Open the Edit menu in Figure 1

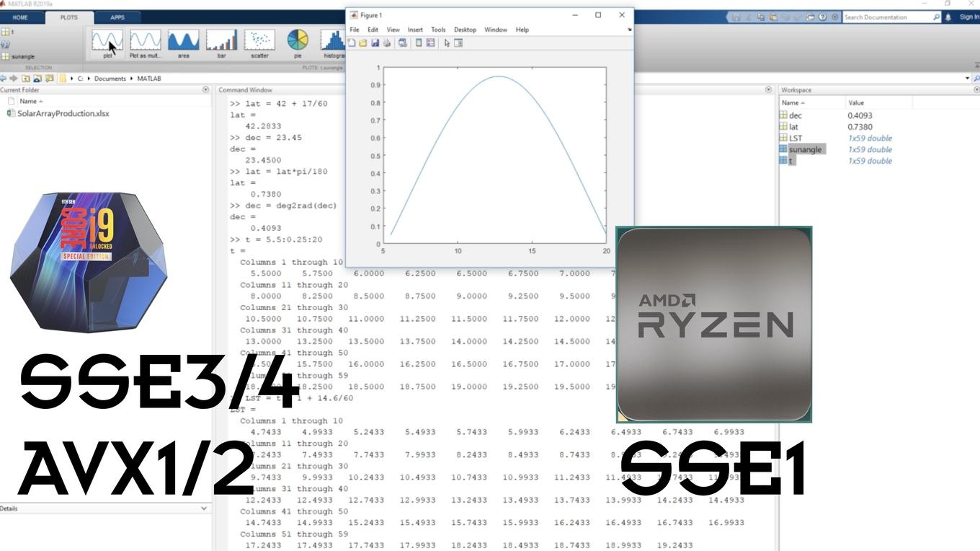pyautogui.click(x=373, y=30)
